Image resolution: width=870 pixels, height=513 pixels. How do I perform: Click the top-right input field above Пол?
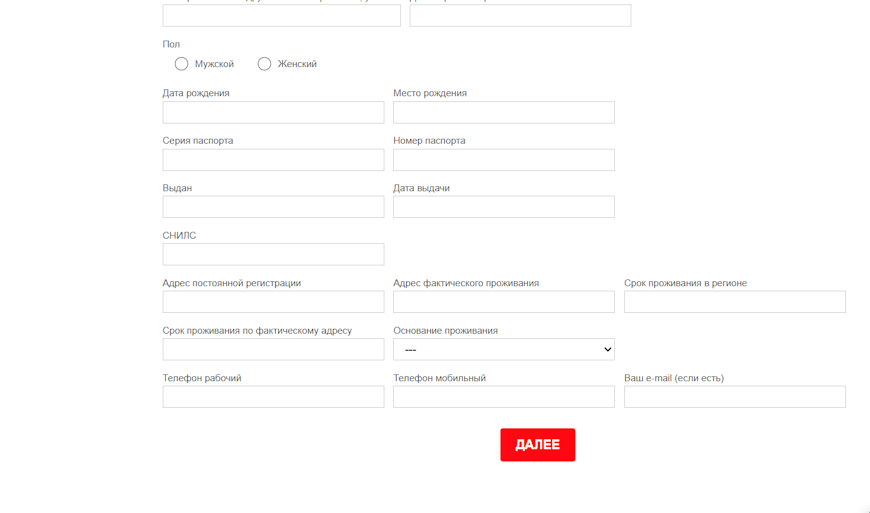tap(520, 15)
